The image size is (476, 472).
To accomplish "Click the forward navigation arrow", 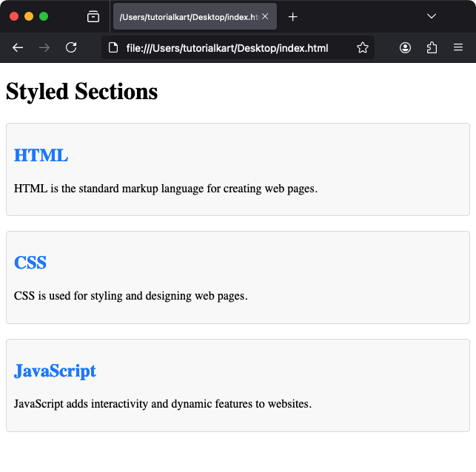I will tap(44, 47).
